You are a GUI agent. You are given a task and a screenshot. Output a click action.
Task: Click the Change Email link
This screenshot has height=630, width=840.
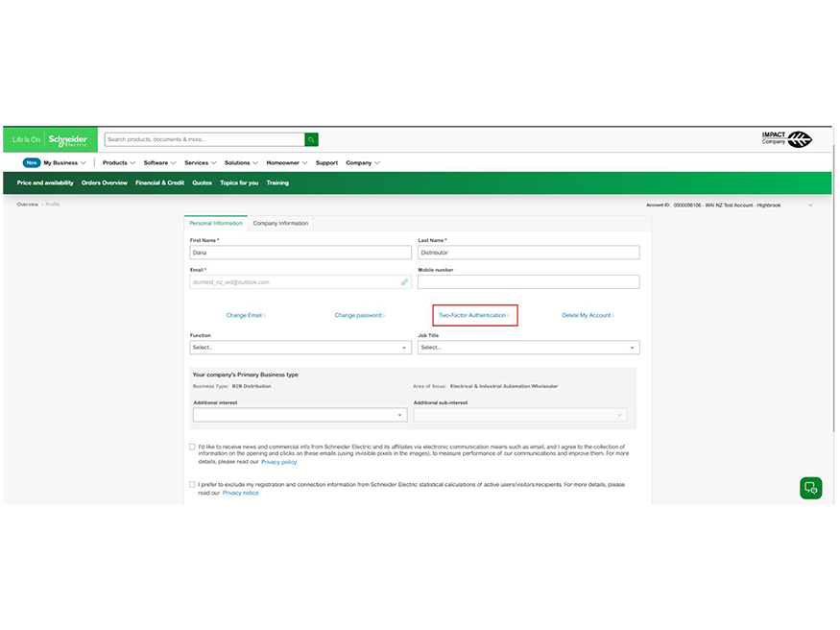pyautogui.click(x=246, y=315)
